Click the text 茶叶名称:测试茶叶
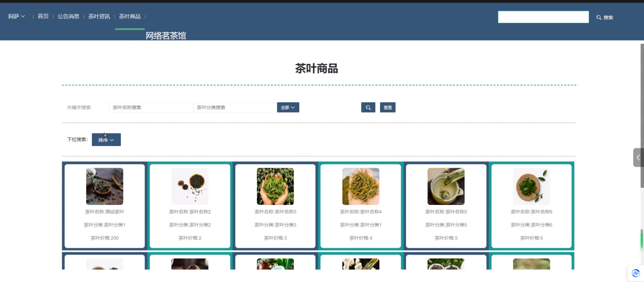Viewport: 644px width, 282px height. pyautogui.click(x=105, y=212)
